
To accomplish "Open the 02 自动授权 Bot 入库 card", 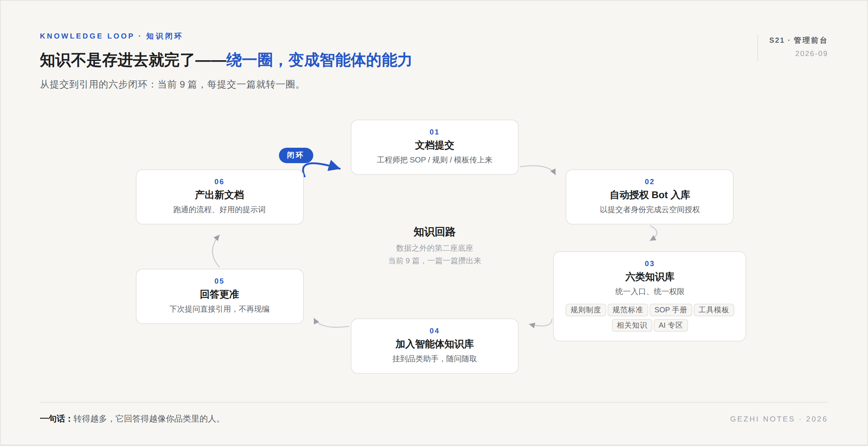I will 649,197.
